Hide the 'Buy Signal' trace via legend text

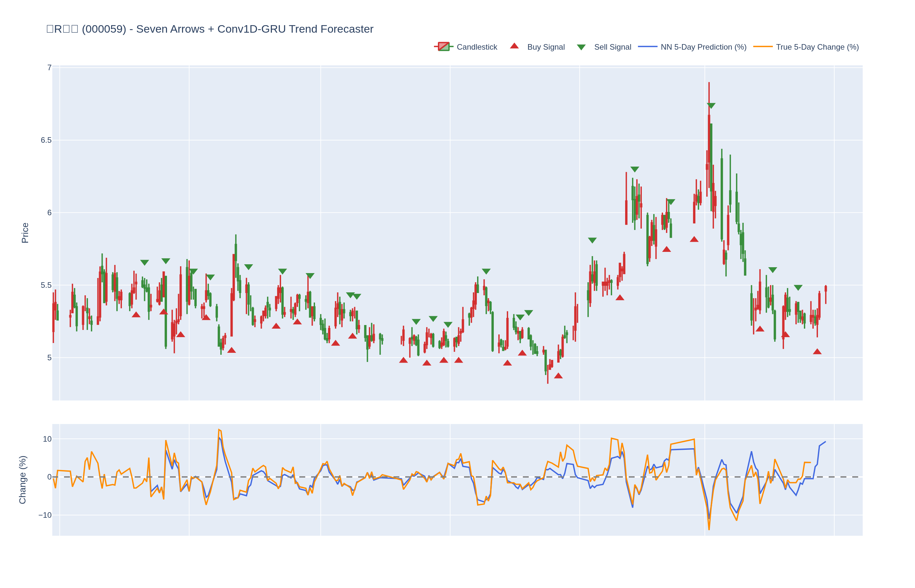[x=546, y=47]
